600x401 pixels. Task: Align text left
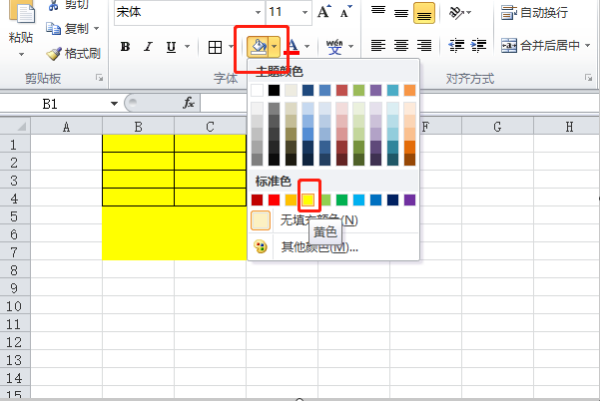pyautogui.click(x=378, y=46)
